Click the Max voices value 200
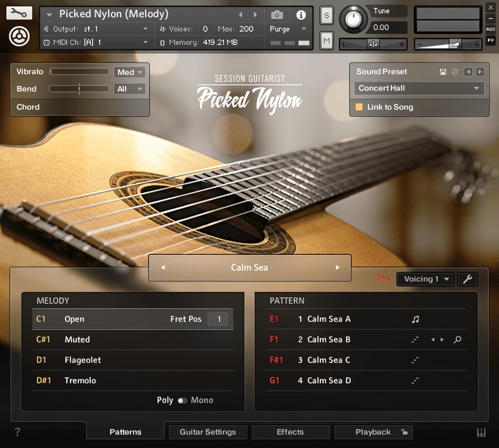Screen dimensions: 499x448 [x=246, y=29]
